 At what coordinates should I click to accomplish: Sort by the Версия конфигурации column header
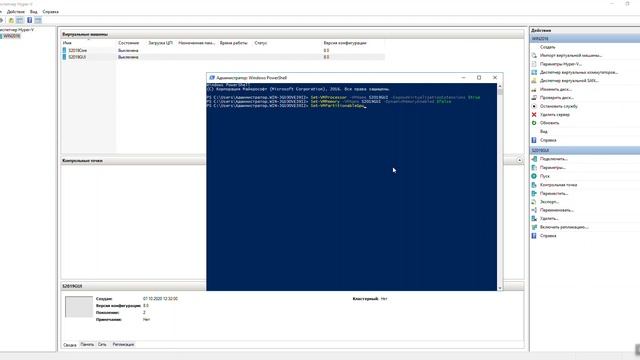(345, 43)
